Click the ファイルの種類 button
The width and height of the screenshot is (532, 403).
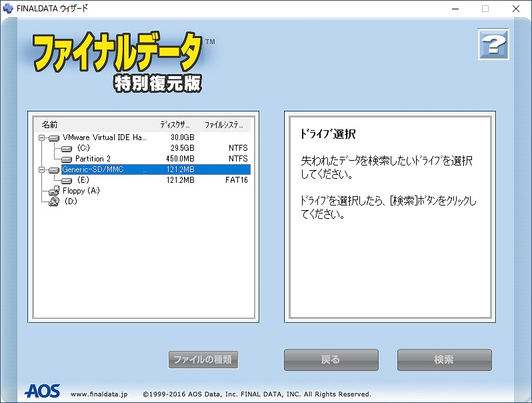click(x=203, y=360)
